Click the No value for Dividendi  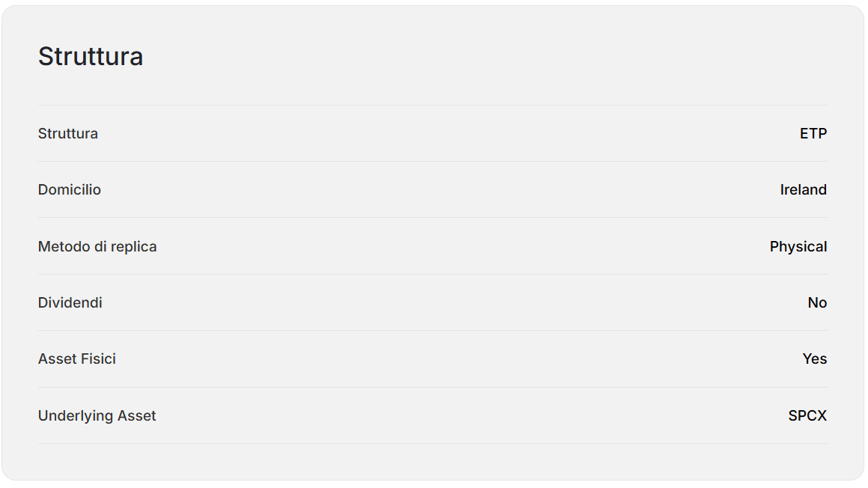(817, 302)
